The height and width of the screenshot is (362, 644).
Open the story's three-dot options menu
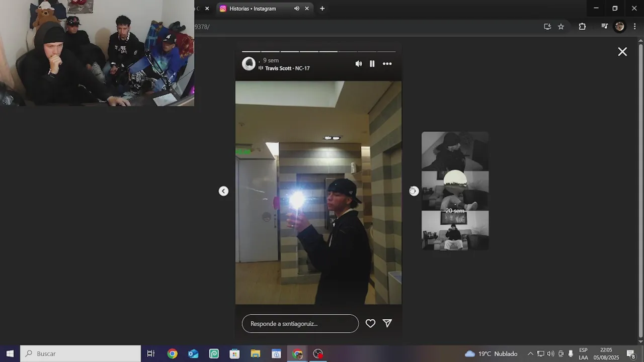pos(387,64)
